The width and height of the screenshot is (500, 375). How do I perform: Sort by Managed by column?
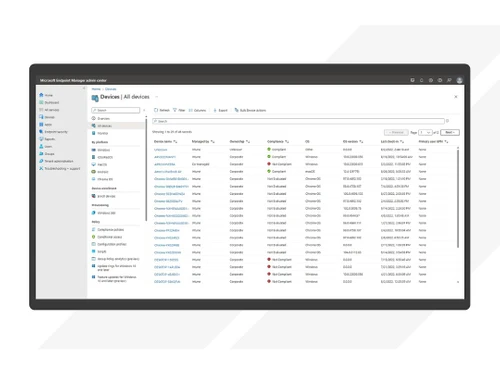[x=203, y=142]
